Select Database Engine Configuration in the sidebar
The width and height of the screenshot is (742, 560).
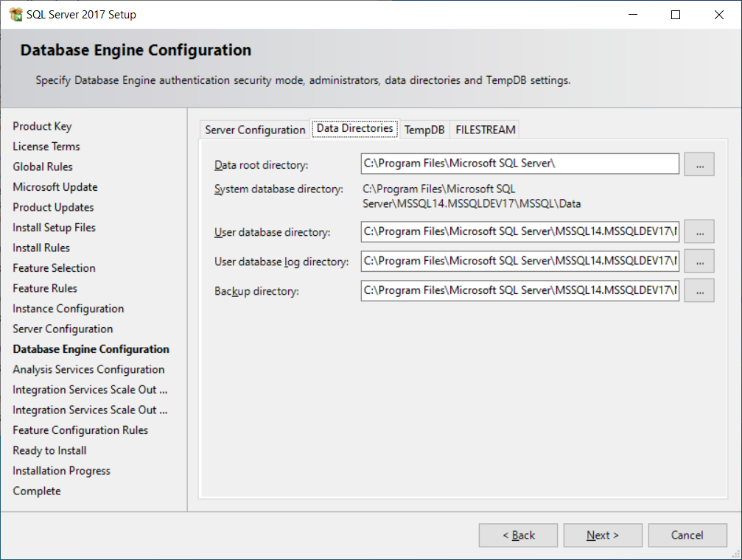[x=91, y=349]
